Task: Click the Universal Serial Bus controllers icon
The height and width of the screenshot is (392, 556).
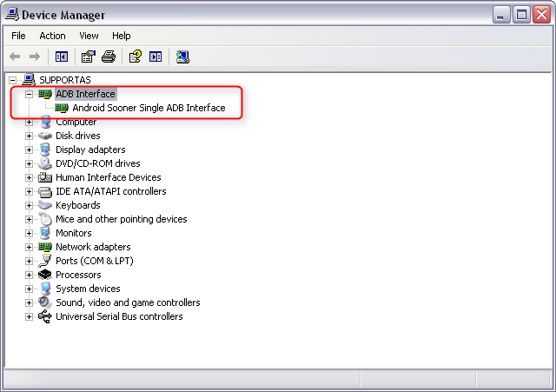Action: point(45,316)
